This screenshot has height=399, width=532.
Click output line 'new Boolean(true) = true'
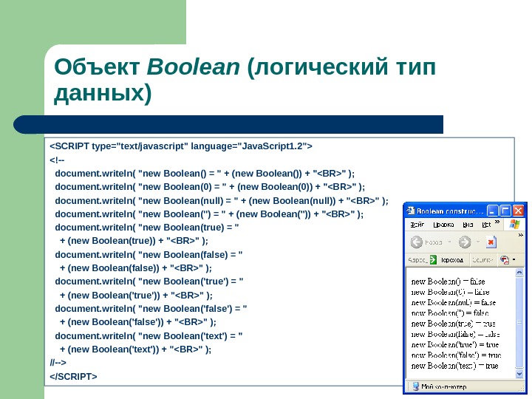pyautogui.click(x=453, y=324)
